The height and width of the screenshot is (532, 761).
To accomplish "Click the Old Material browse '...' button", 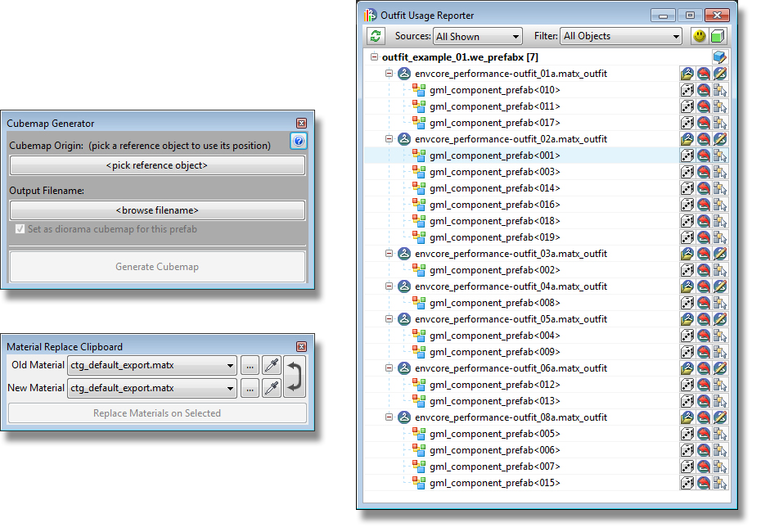I will point(250,365).
